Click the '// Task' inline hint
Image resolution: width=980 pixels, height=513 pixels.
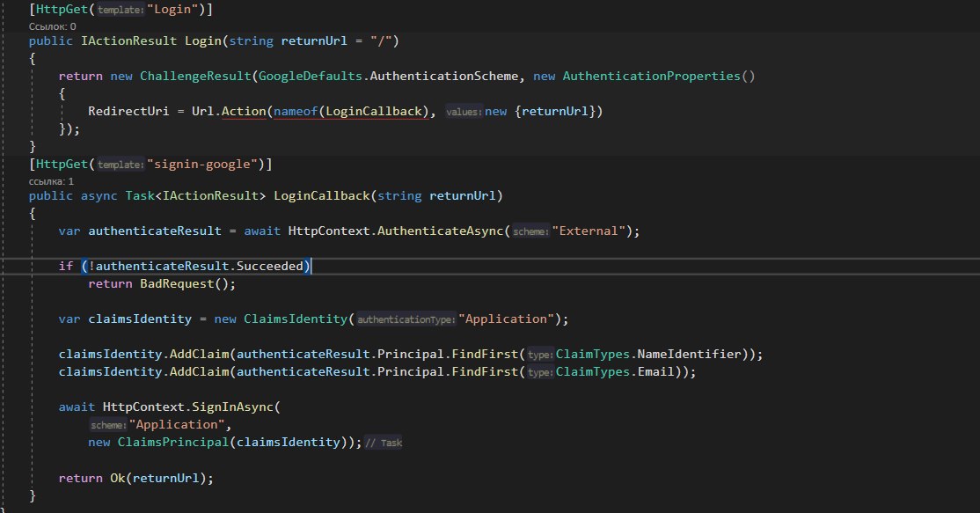point(384,443)
